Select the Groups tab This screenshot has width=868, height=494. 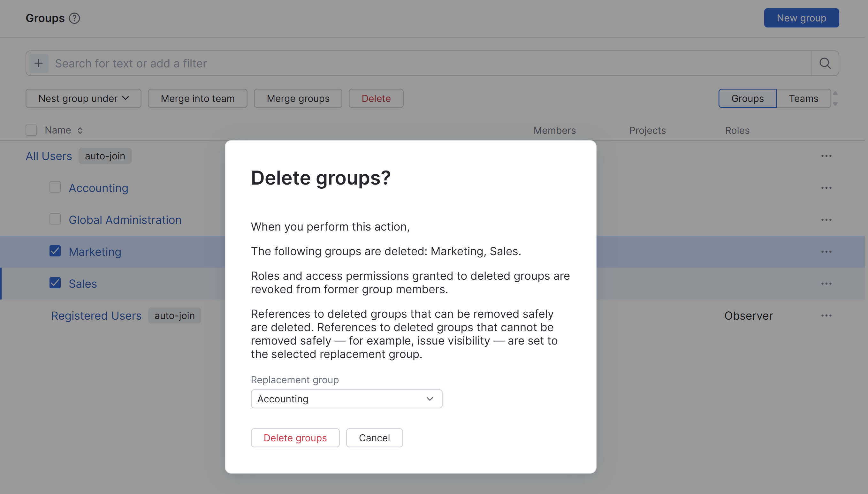(x=747, y=98)
